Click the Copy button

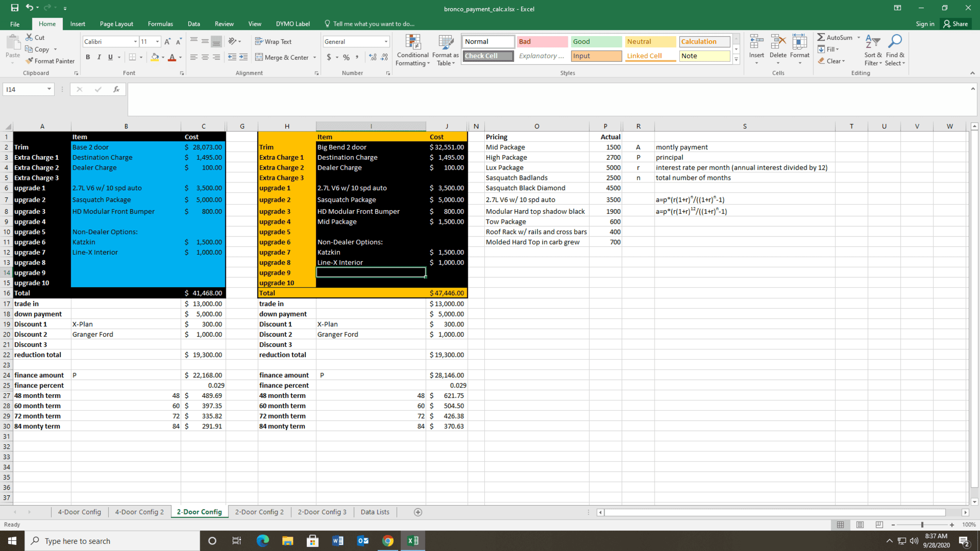click(x=37, y=49)
